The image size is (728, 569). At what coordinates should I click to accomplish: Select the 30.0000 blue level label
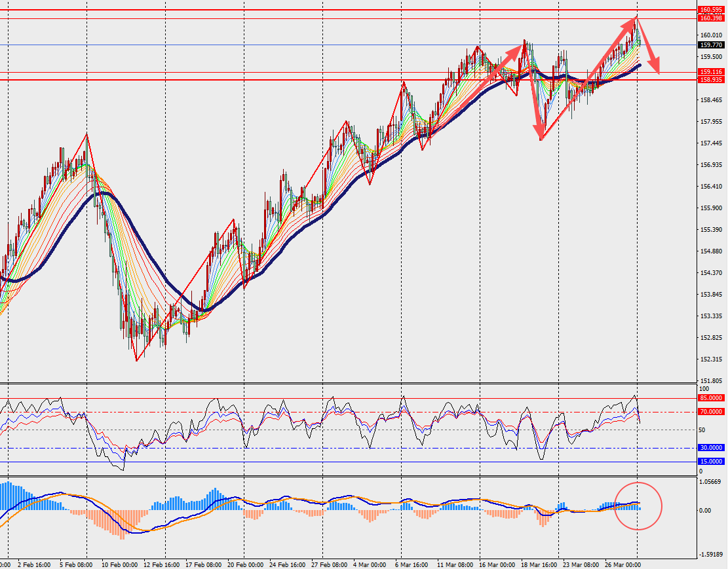pos(711,448)
